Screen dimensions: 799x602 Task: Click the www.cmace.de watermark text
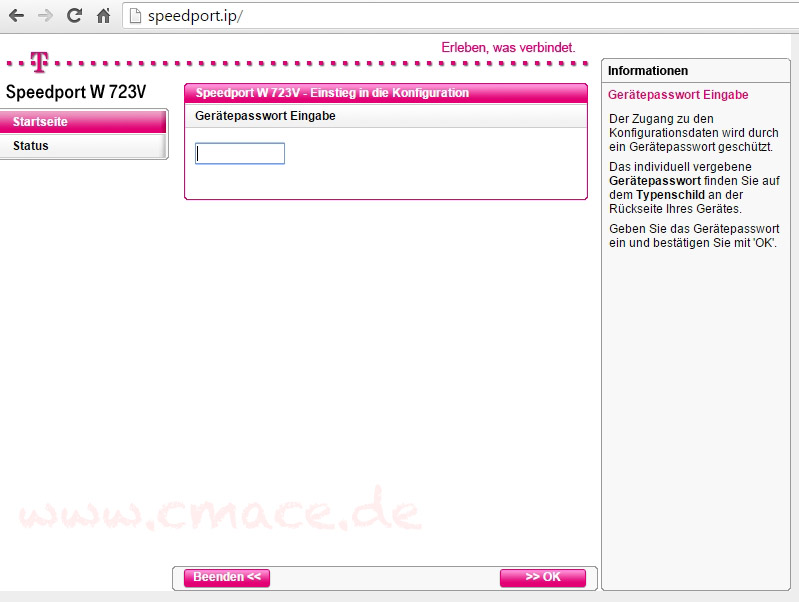tap(218, 512)
